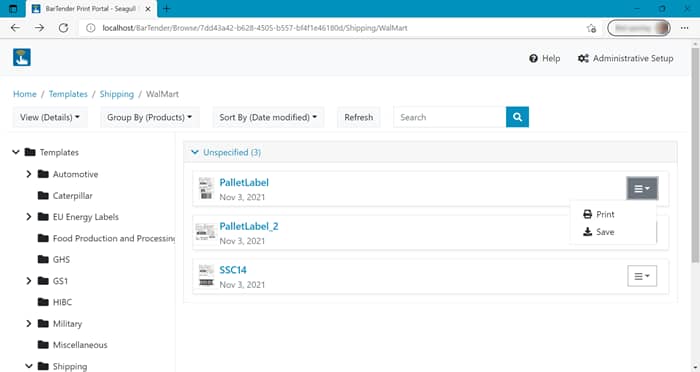Open the Sort By (Date modified) dropdown

tap(268, 117)
